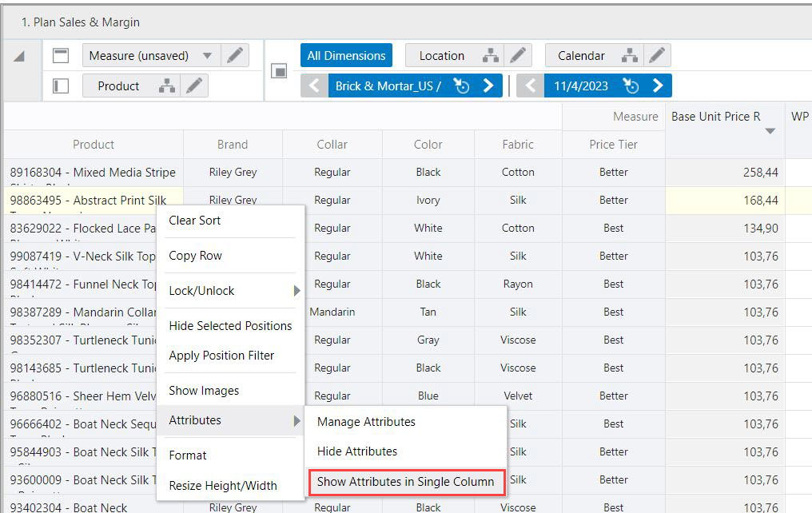Click the 1. Plan Sales & Margin title
This screenshot has width=812, height=513.
pos(81,22)
